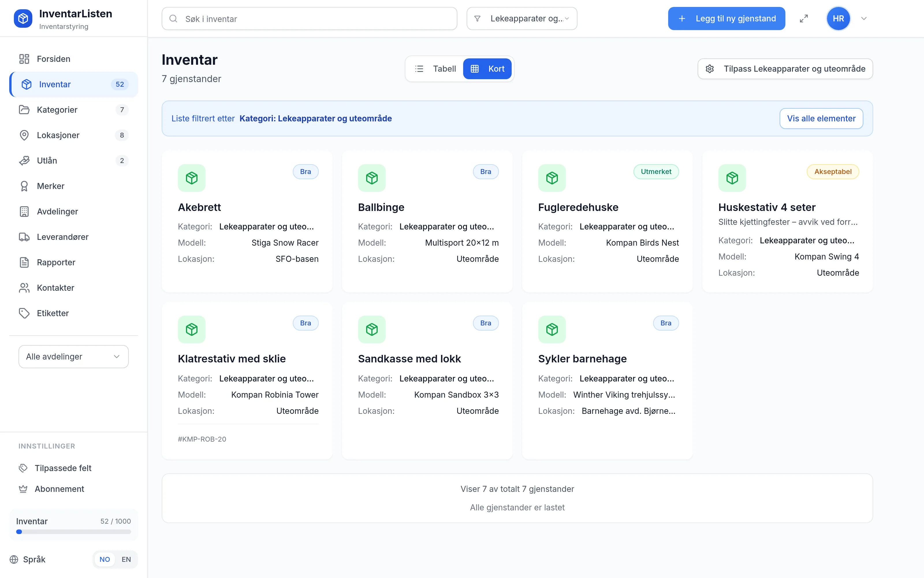Viewport: 924px width, 578px height.
Task: Switch to Tabell view
Action: click(x=435, y=69)
